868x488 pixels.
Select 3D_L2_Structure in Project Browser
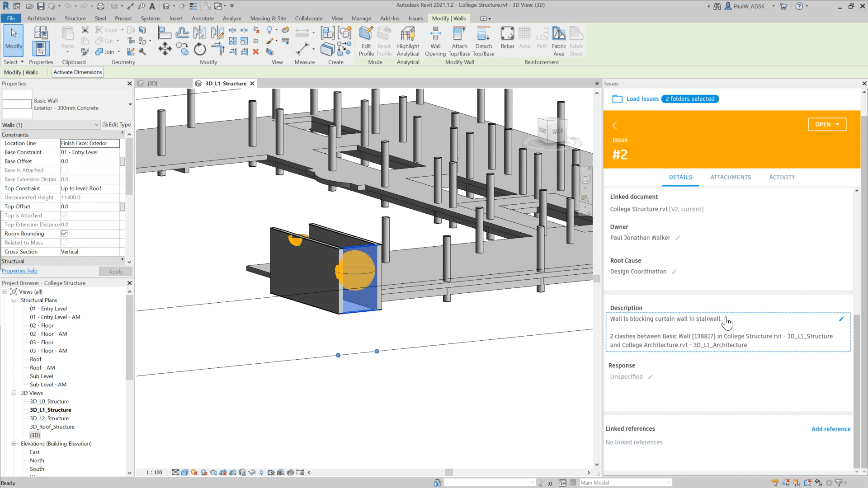tap(49, 418)
